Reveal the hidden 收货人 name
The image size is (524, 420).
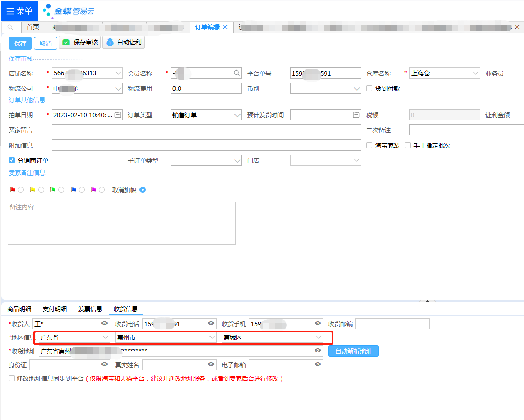click(x=104, y=323)
